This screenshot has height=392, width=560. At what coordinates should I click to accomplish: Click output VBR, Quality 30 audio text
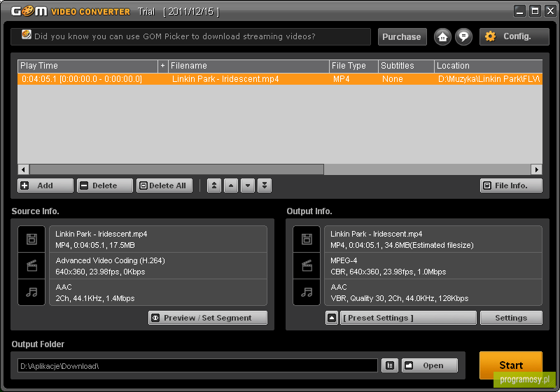[399, 298]
